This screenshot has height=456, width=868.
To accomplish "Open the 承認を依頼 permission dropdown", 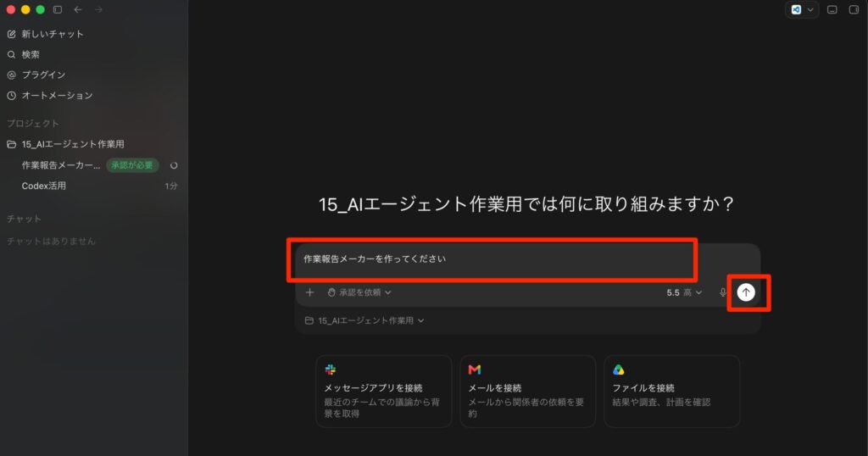I will pyautogui.click(x=359, y=292).
